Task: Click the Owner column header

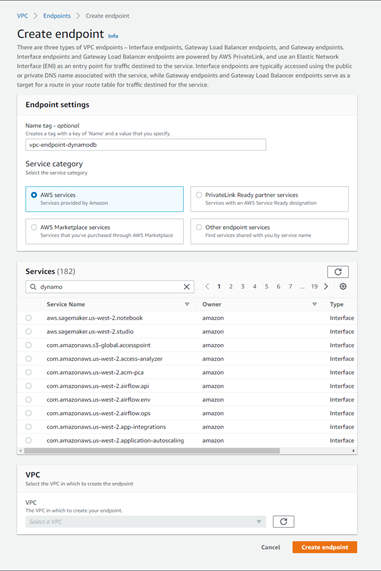Action: (212, 304)
